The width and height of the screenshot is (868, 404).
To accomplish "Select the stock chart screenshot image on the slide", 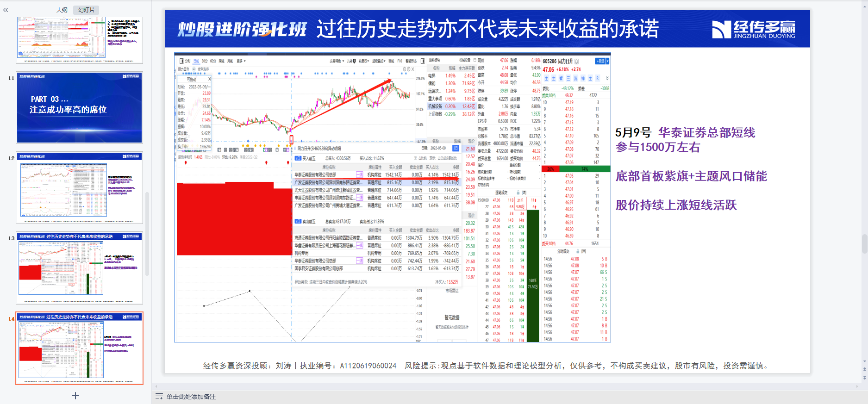I will pyautogui.click(x=393, y=198).
